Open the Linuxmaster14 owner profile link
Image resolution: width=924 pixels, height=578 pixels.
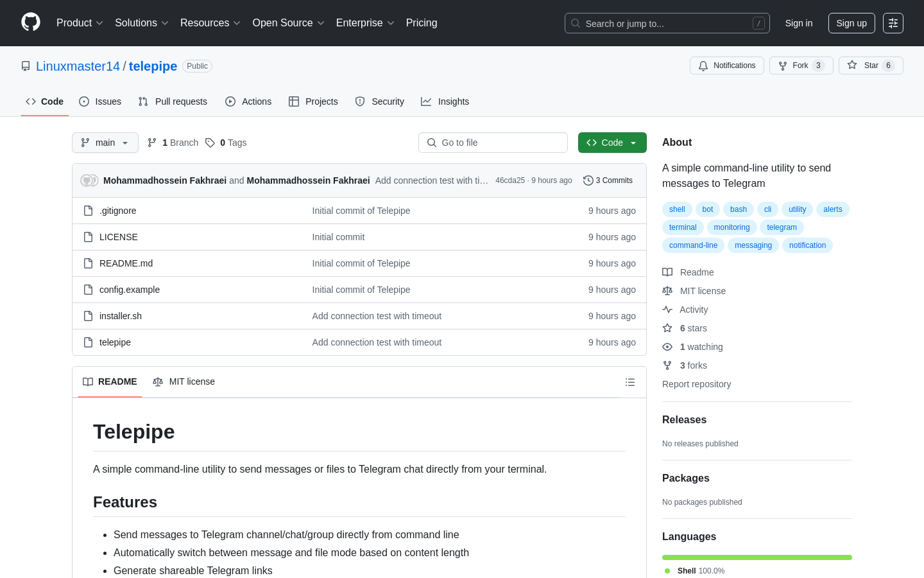(x=78, y=66)
